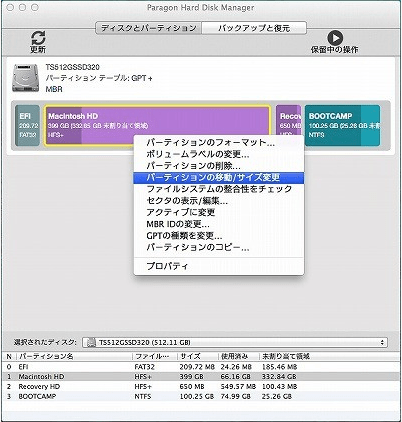Viewport: 402px width, 422px height.
Task: Choose パーティションの移動/サイズ変更 menu item
Action: click(219, 178)
